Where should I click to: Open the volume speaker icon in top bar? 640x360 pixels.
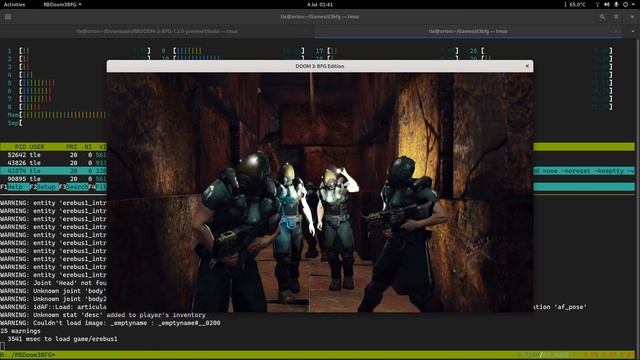point(607,4)
